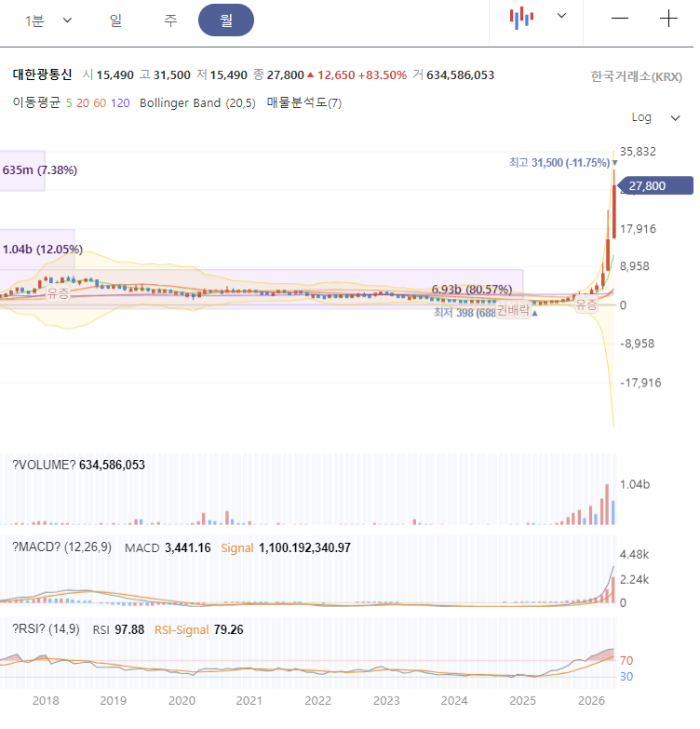Image resolution: width=700 pixels, height=729 pixels.
Task: Click the 권배락 event badge
Action: point(513,310)
